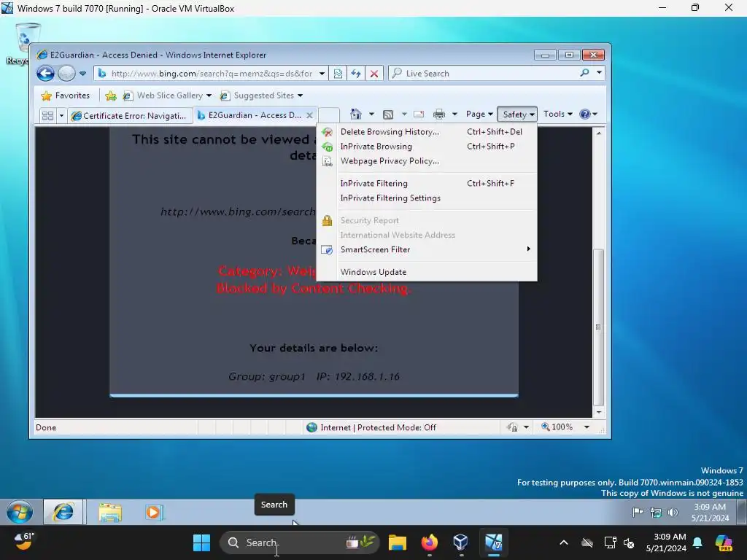Open Firefox from host taskbar
This screenshot has width=747, height=560.
pos(430,542)
